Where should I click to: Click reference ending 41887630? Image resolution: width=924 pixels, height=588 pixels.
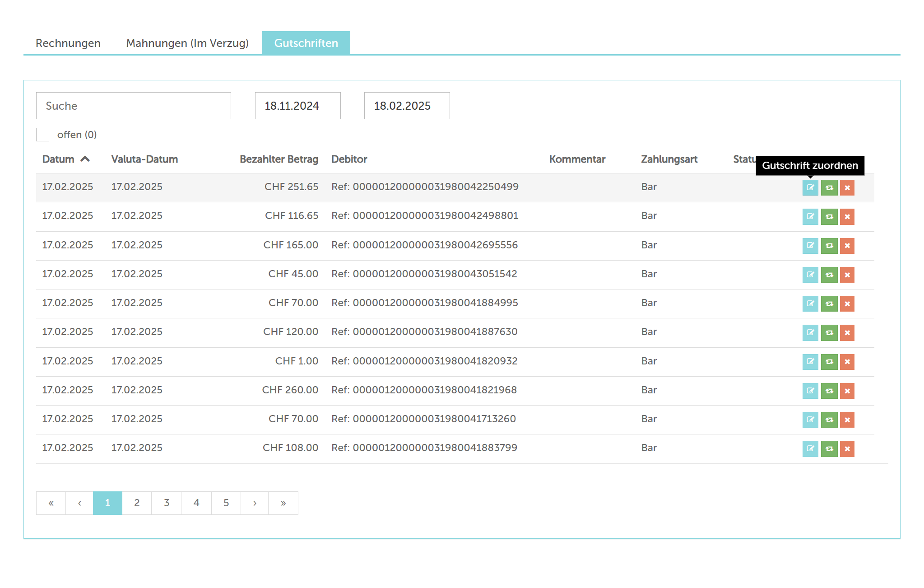point(424,332)
